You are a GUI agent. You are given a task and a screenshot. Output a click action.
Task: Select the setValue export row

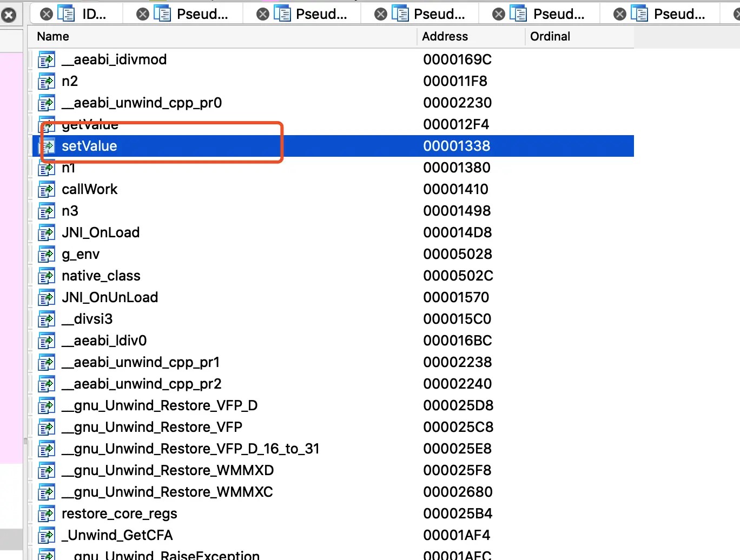tap(89, 146)
